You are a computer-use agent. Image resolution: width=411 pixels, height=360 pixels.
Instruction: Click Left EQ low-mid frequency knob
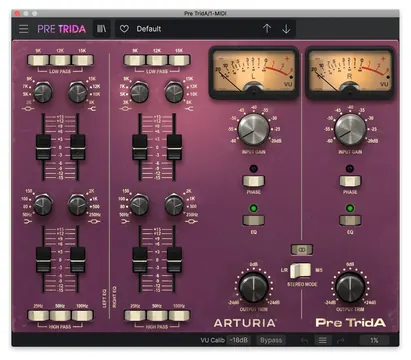click(78, 205)
